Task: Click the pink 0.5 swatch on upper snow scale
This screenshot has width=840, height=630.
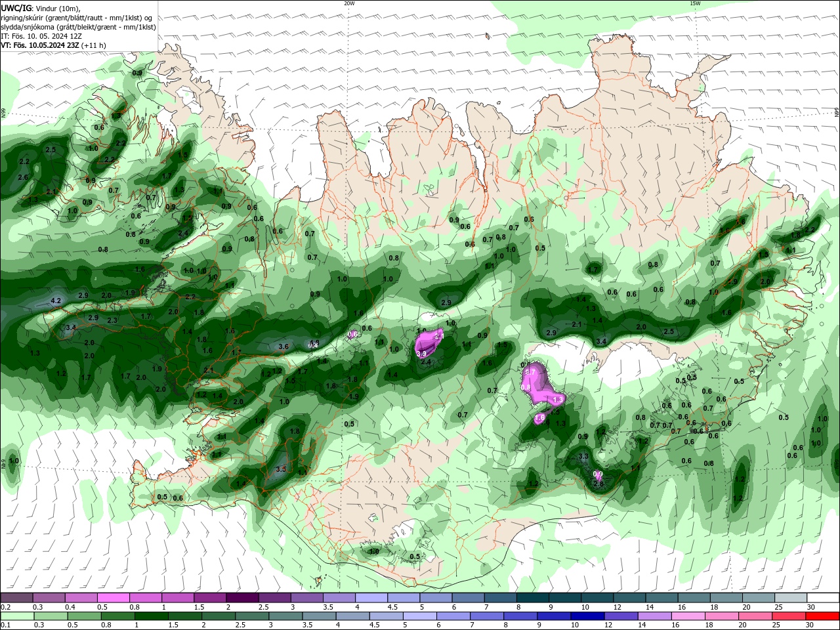Action: (x=113, y=598)
